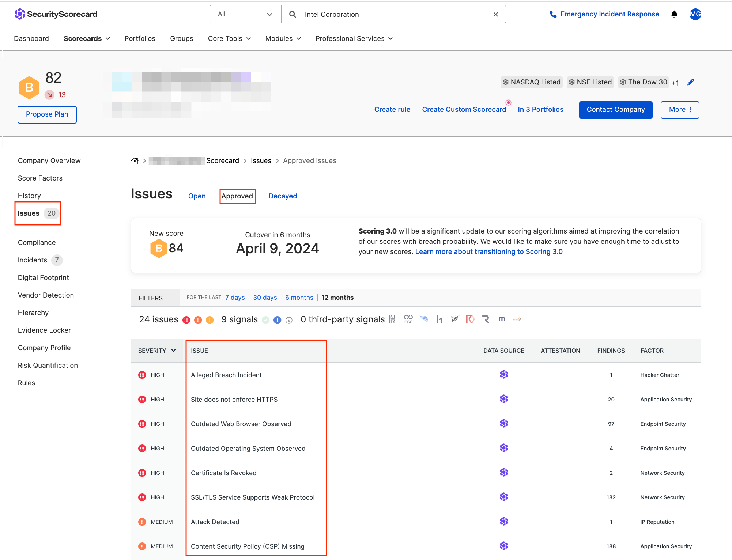The width and height of the screenshot is (732, 560).
Task: Click the home breadcrumb icon
Action: (135, 161)
